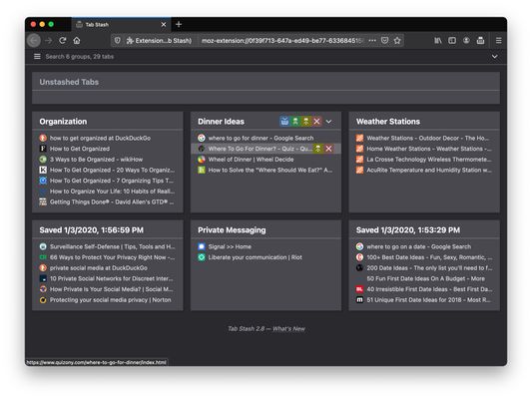
Task: Open and delete Dinner Ideas group (olive icon)
Action: pyautogui.click(x=306, y=122)
